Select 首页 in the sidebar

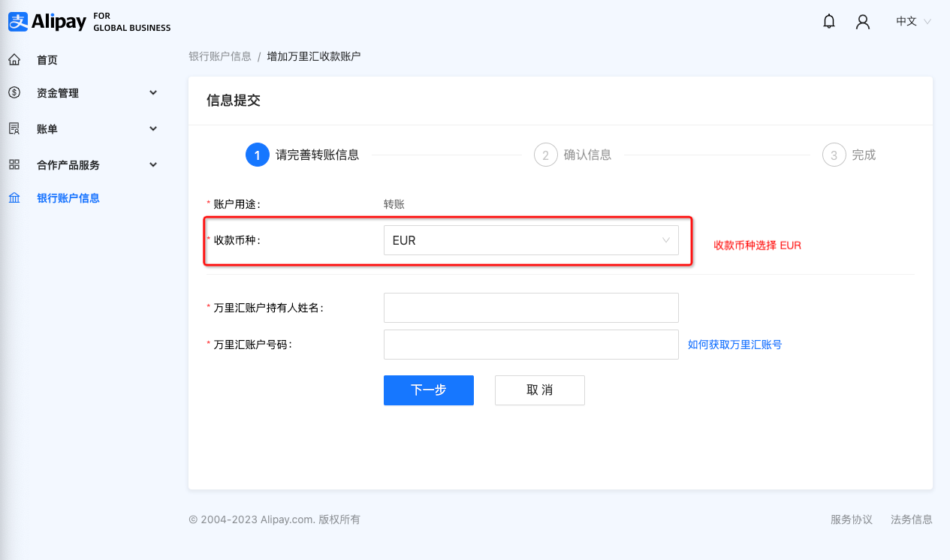[47, 59]
